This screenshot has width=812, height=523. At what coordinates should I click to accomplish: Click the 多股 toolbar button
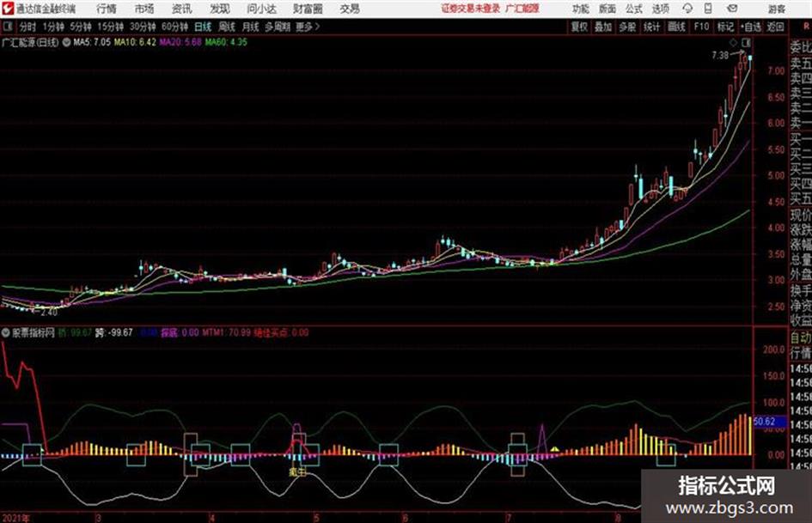[x=627, y=27]
